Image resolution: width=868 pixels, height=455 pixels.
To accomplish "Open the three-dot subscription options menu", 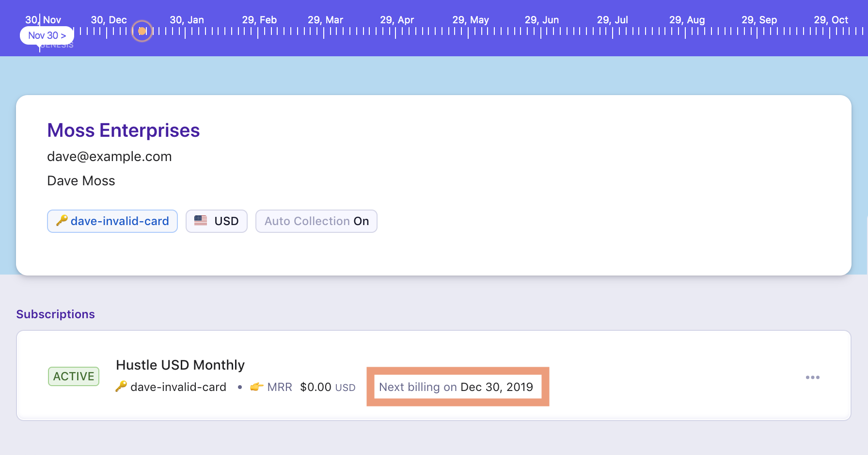I will (812, 377).
